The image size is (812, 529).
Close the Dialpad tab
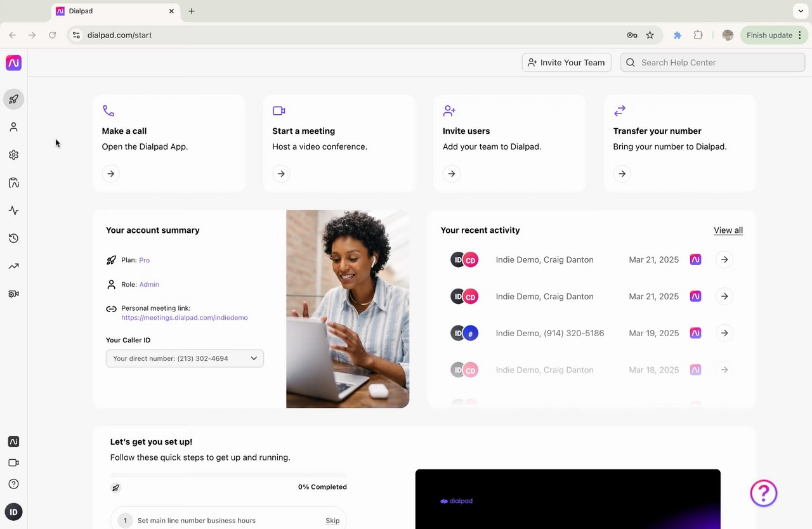click(x=171, y=11)
